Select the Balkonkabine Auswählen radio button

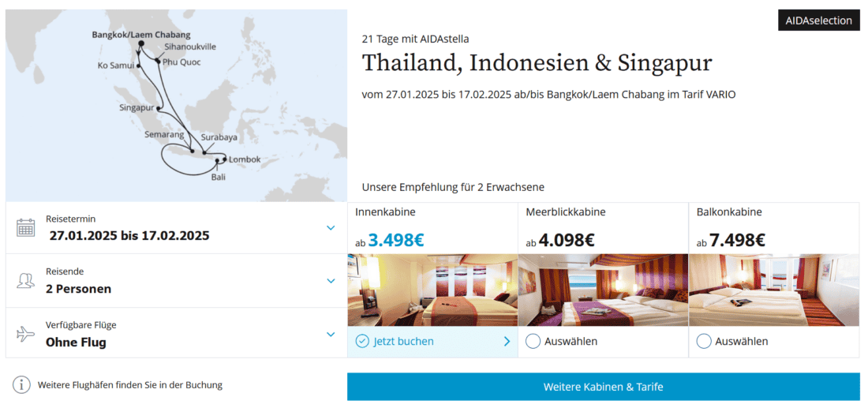(x=704, y=342)
